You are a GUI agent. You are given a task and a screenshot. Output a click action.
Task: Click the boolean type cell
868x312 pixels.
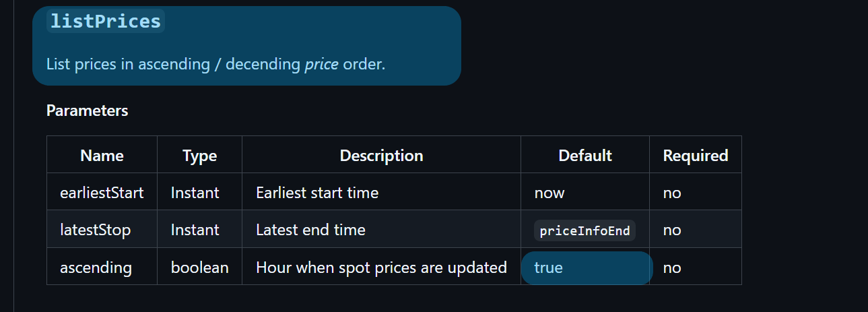tap(199, 268)
